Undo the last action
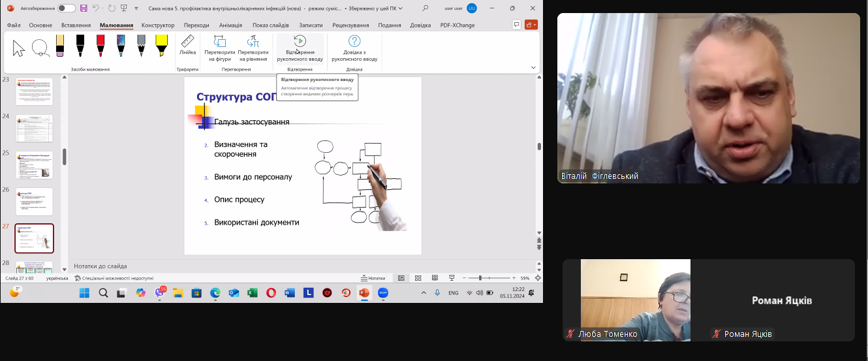The height and width of the screenshot is (361, 868). click(95, 8)
